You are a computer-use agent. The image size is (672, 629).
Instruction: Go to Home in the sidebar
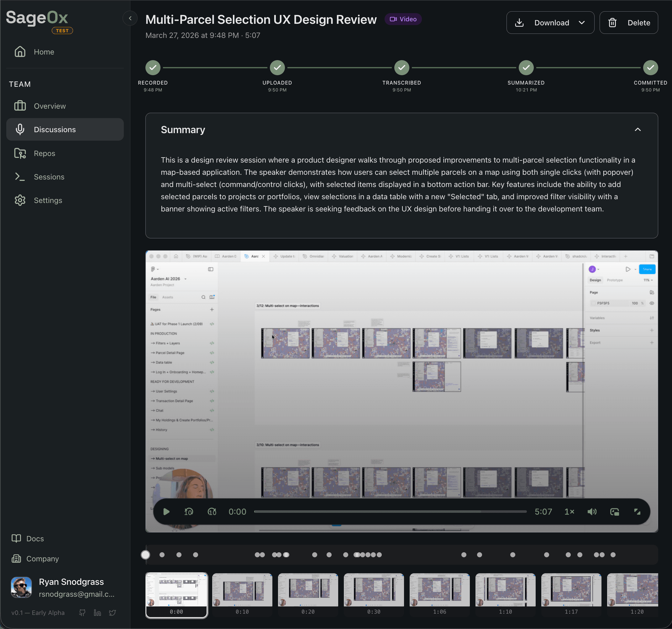tap(44, 52)
